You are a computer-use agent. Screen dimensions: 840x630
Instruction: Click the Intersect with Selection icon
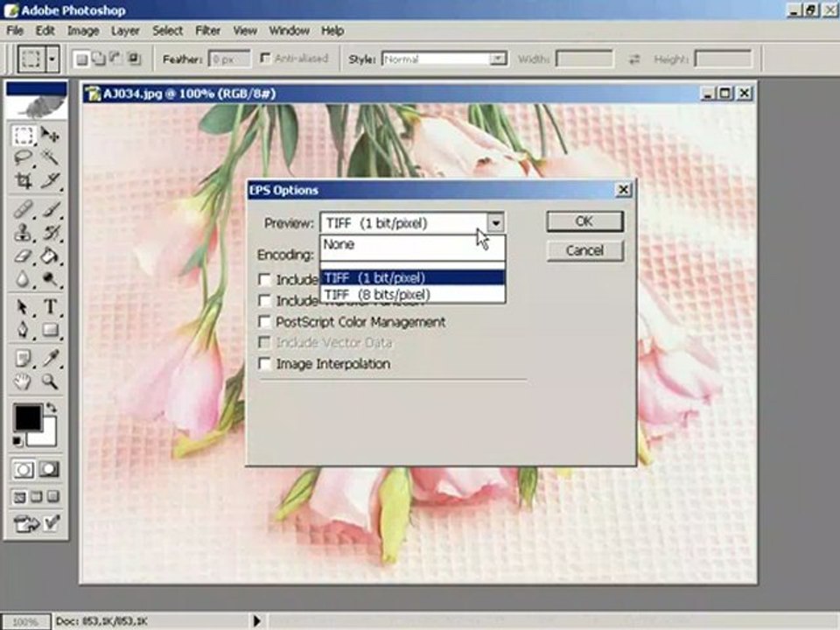coord(133,59)
